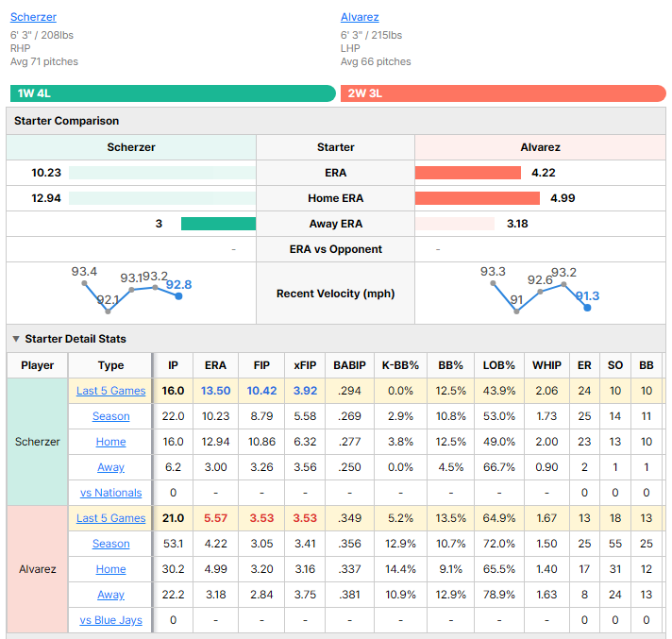Collapse the Starter Detail Stats section
The width and height of the screenshot is (672, 639).
point(16,339)
